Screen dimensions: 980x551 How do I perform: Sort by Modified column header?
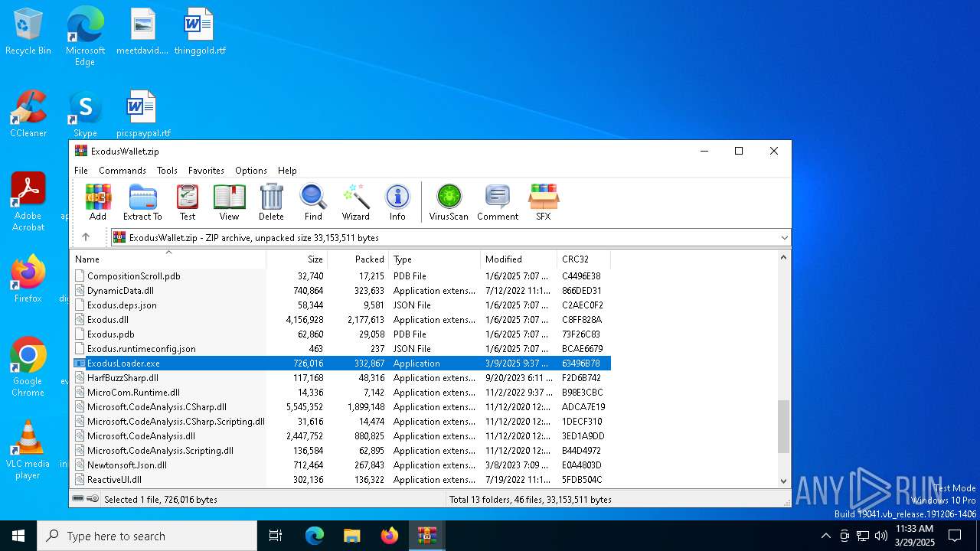point(519,259)
